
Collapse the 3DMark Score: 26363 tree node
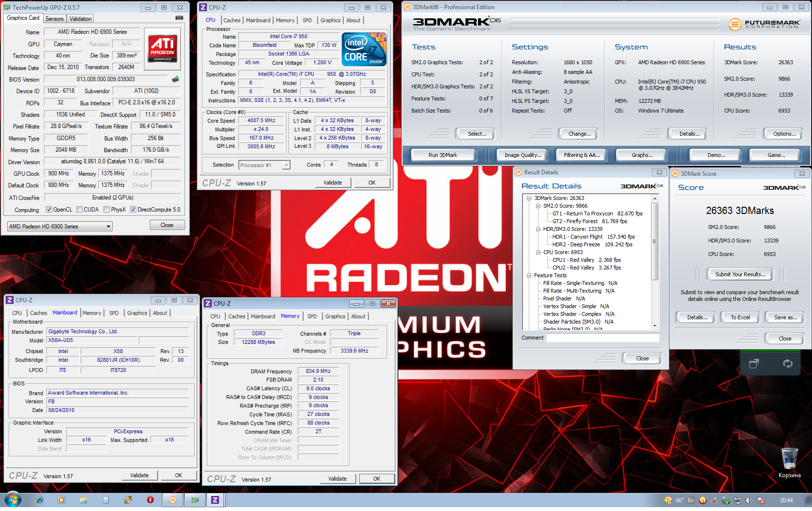click(529, 198)
